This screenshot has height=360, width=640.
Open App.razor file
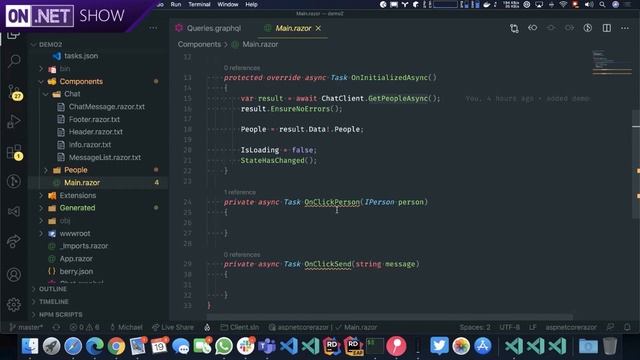click(x=76, y=259)
